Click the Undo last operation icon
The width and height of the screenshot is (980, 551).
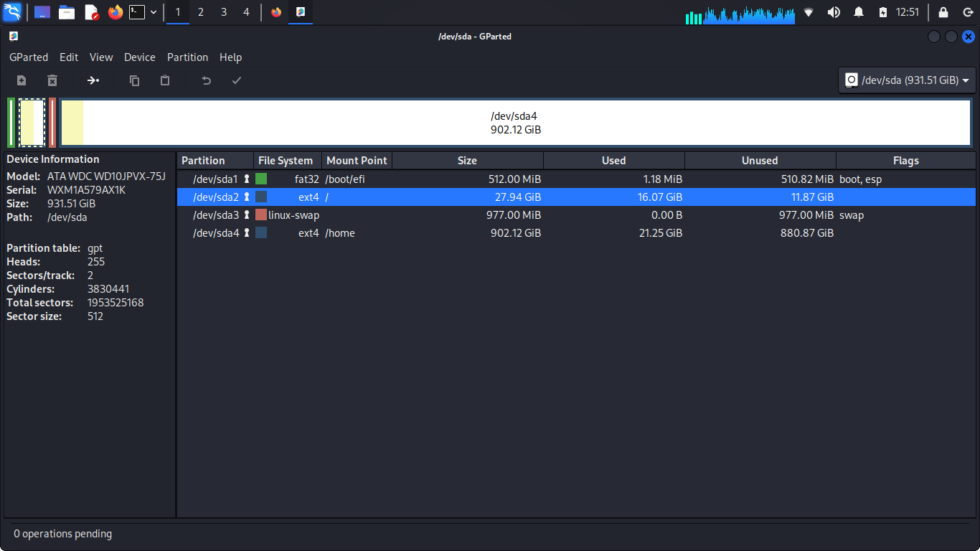[206, 80]
